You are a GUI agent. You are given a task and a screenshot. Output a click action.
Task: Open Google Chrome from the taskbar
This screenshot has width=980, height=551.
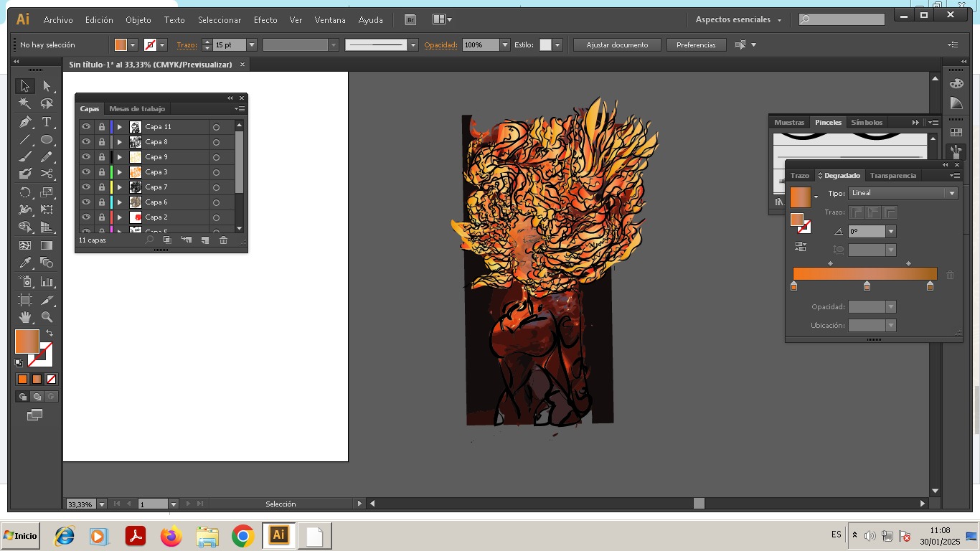[243, 536]
